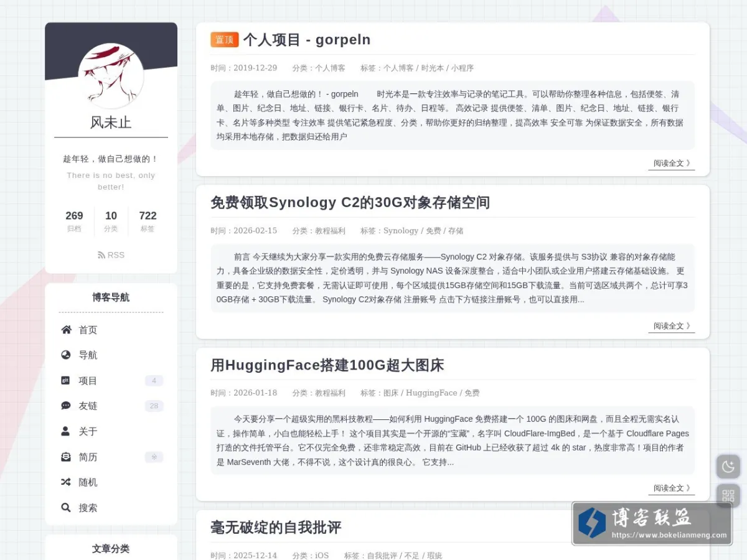Viewport: 747px width, 560px height.
Task: Click date 2026-01-18 on HuggingFace post
Action: [255, 393]
